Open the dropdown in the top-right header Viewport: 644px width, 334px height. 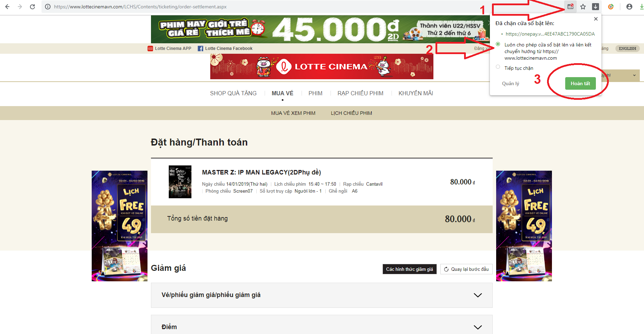click(634, 75)
